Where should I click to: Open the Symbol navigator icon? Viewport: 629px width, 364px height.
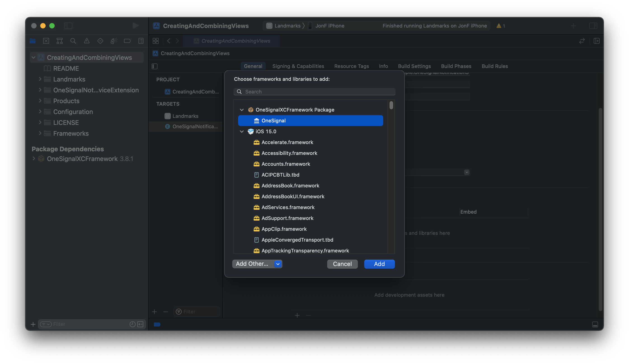click(x=59, y=41)
